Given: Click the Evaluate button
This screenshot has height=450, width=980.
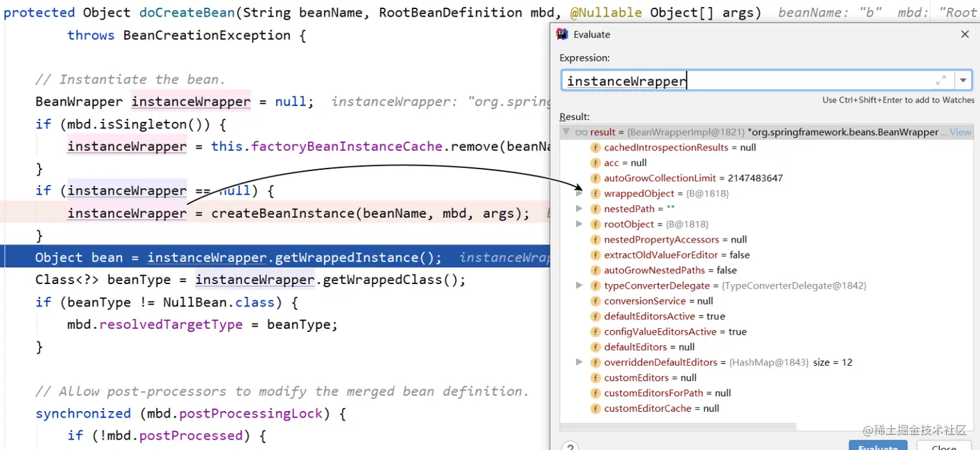Looking at the screenshot, I should pos(878,447).
